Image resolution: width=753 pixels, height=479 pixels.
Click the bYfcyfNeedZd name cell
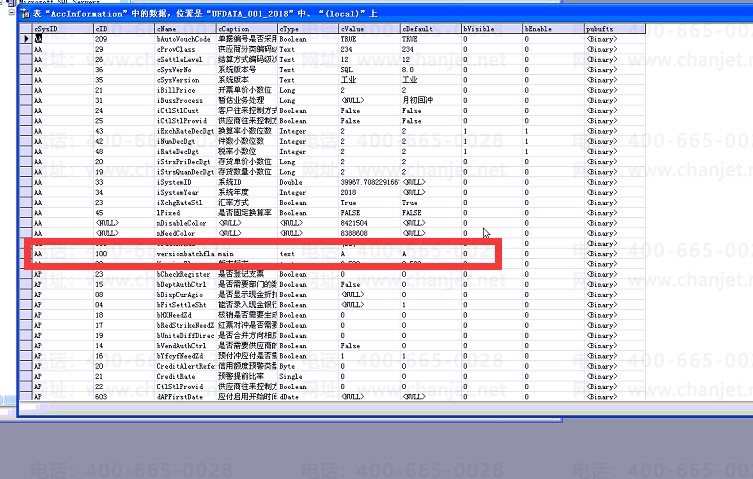click(x=186, y=356)
